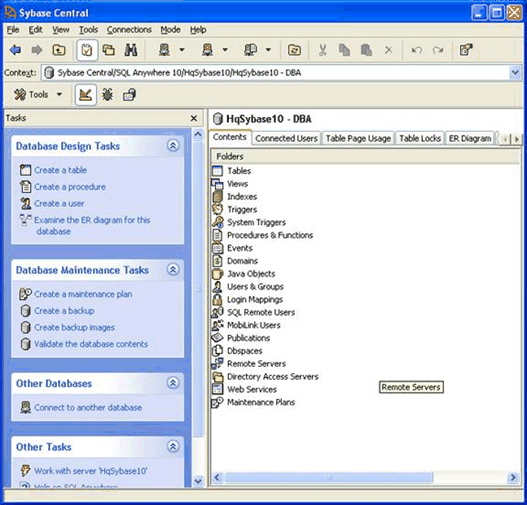This screenshot has width=527, height=505.
Task: Click Tasks pane scroll down arrow
Action: coord(198,481)
